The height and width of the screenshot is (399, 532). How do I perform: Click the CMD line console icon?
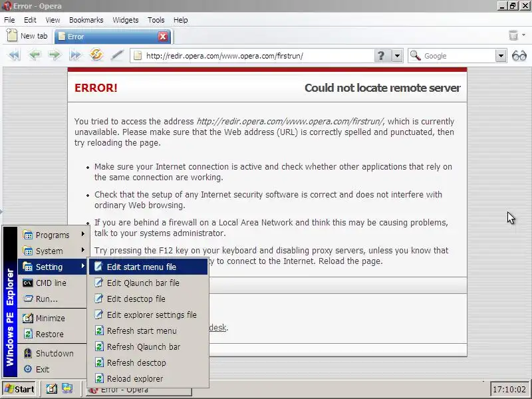(x=27, y=283)
